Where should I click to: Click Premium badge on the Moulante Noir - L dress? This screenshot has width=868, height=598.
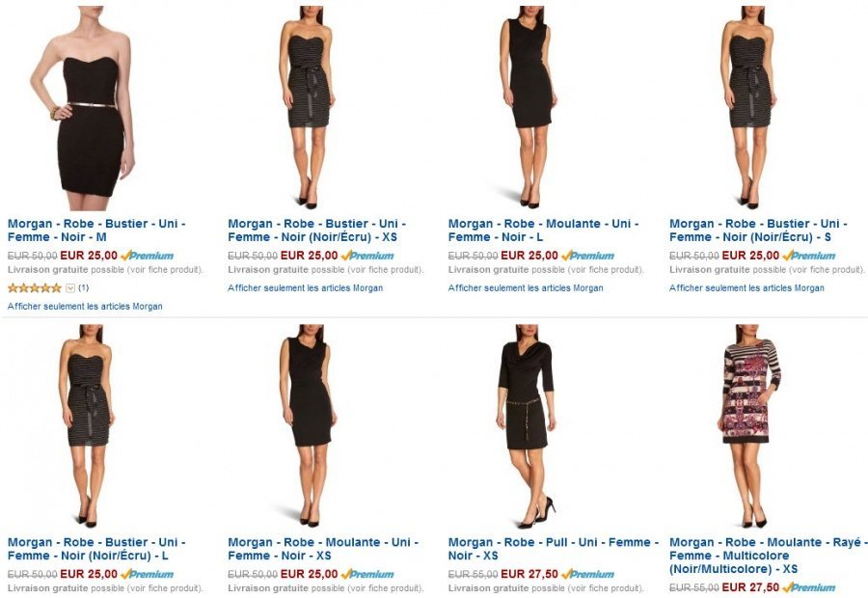(587, 256)
